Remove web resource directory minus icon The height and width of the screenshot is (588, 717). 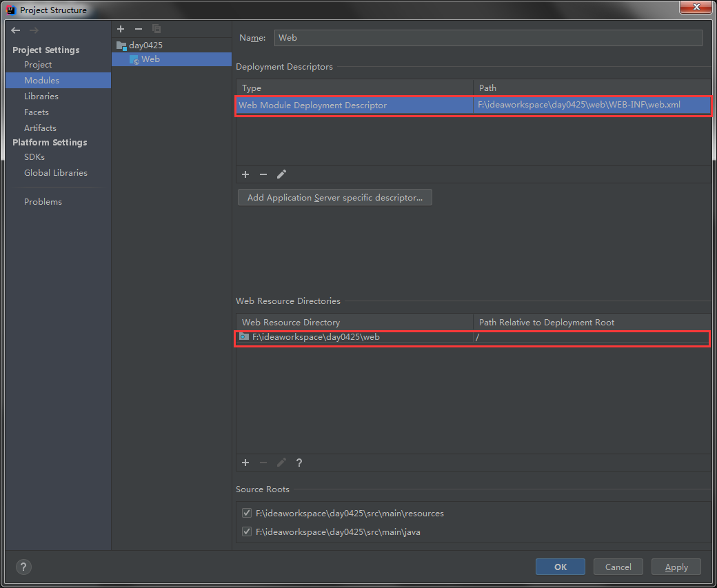coord(263,463)
